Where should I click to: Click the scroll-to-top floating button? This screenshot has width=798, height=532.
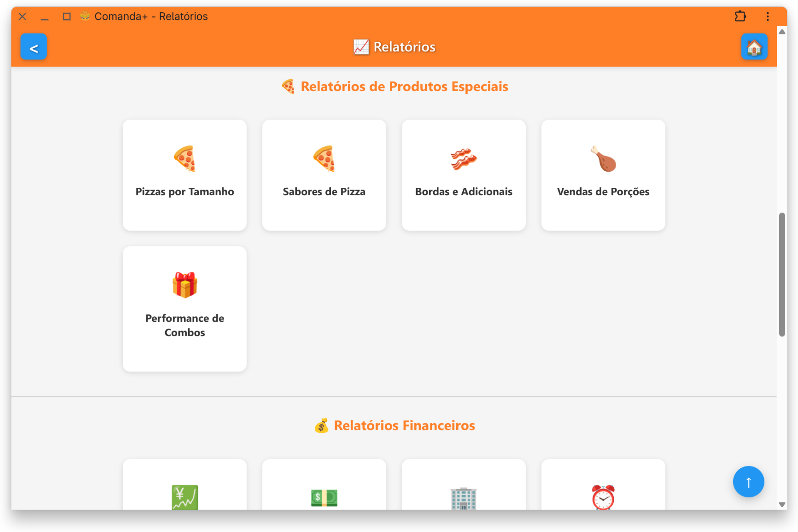[x=748, y=481]
